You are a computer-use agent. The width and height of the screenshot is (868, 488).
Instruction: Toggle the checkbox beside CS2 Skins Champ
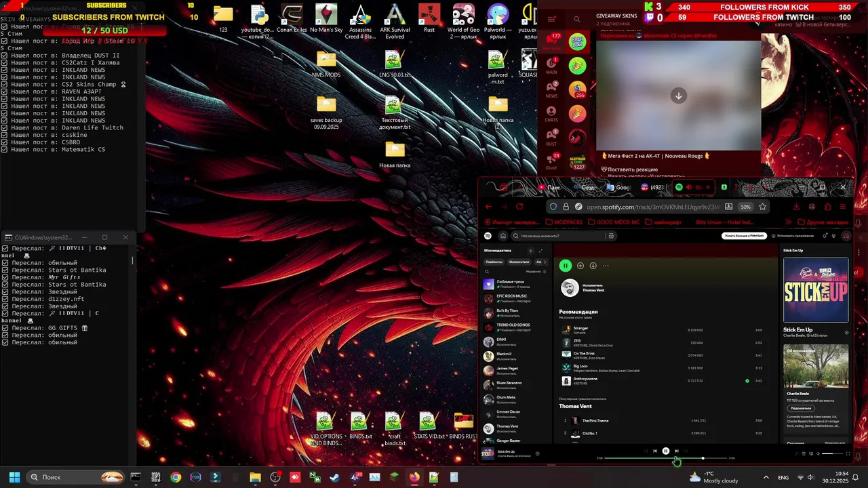(5, 85)
